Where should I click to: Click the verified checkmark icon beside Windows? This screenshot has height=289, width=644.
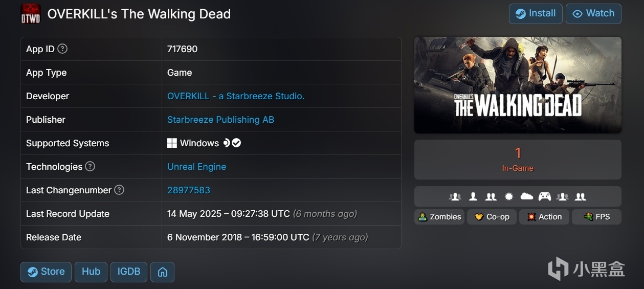[236, 143]
